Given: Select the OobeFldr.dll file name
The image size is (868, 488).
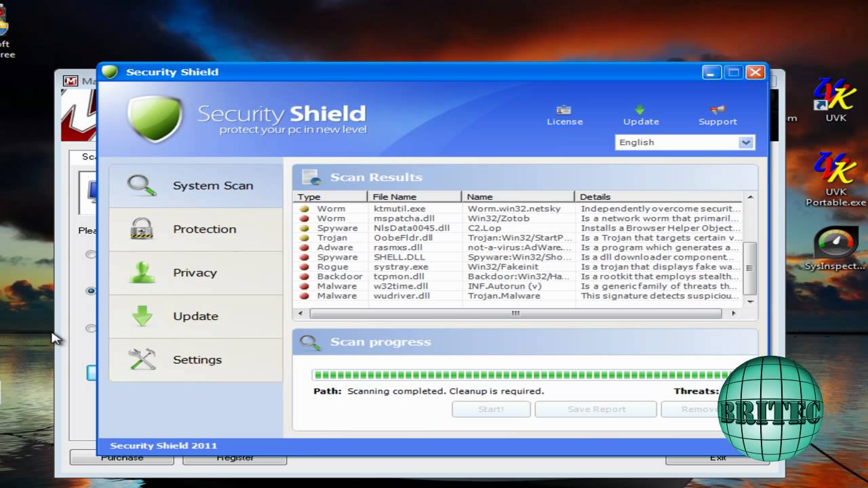Looking at the screenshot, I should 403,238.
